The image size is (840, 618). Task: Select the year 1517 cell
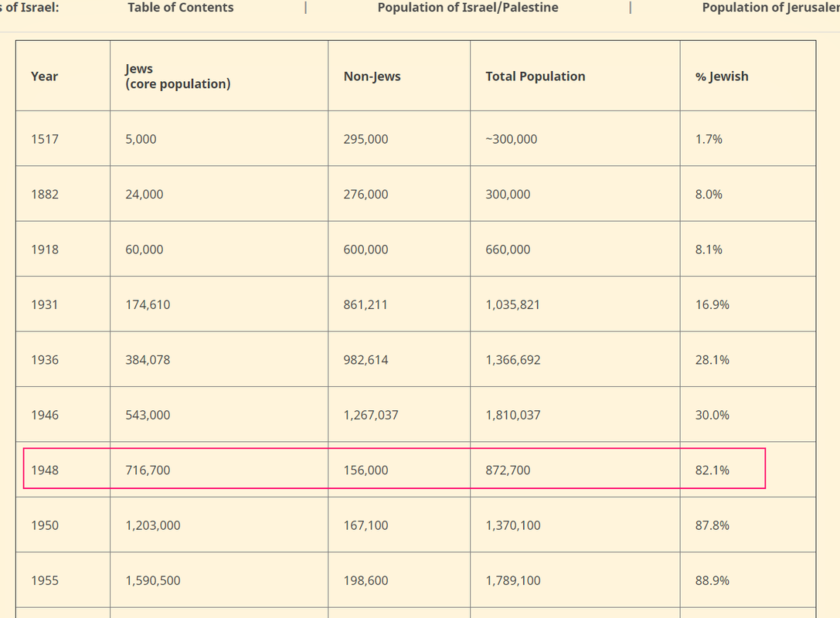tap(63, 139)
